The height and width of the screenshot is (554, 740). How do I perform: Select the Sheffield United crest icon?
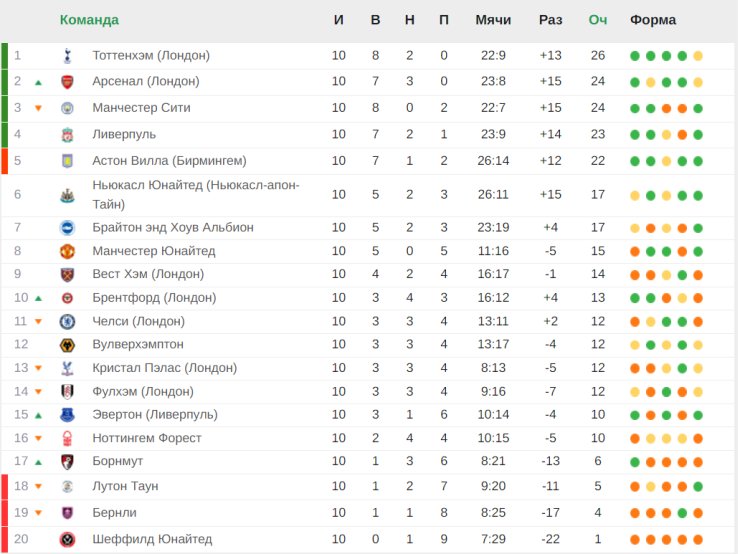[67, 539]
